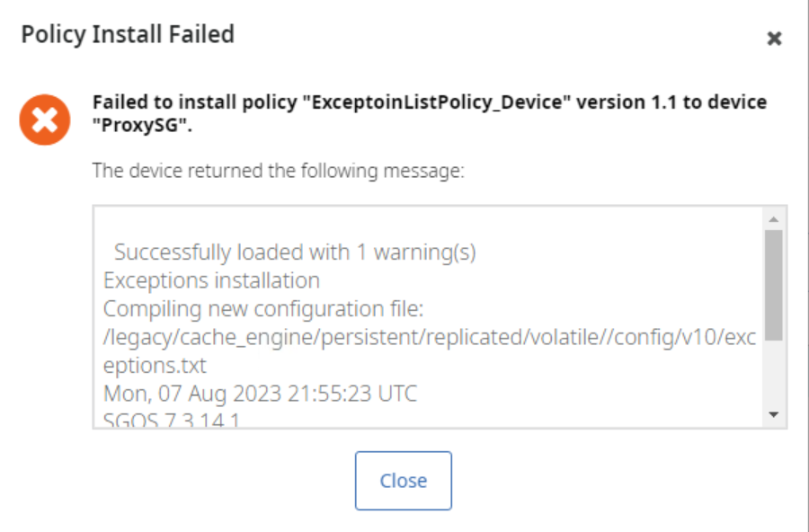Click the message box scroll up arrow
Screen dimensions: 809x532
tap(773, 218)
